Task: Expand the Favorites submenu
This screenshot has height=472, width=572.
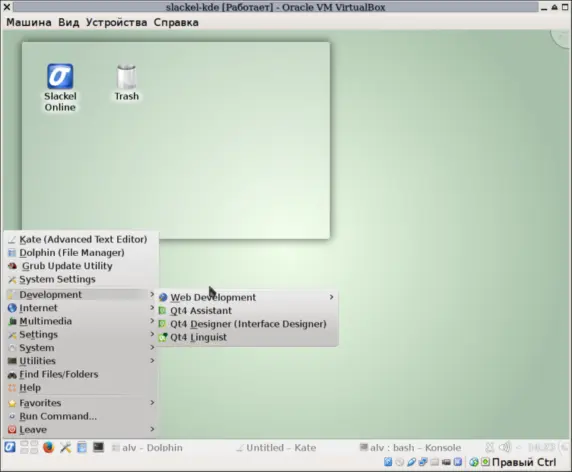Action: click(81, 403)
